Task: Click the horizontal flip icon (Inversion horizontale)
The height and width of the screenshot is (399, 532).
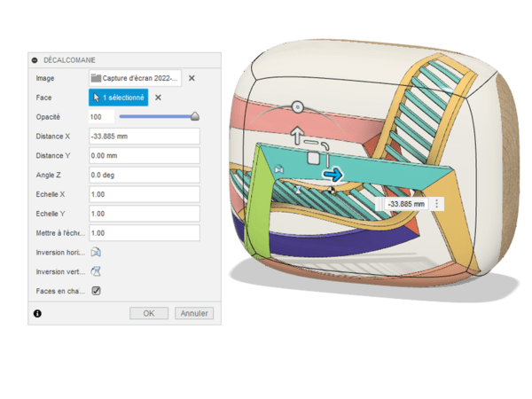Action: [x=96, y=252]
